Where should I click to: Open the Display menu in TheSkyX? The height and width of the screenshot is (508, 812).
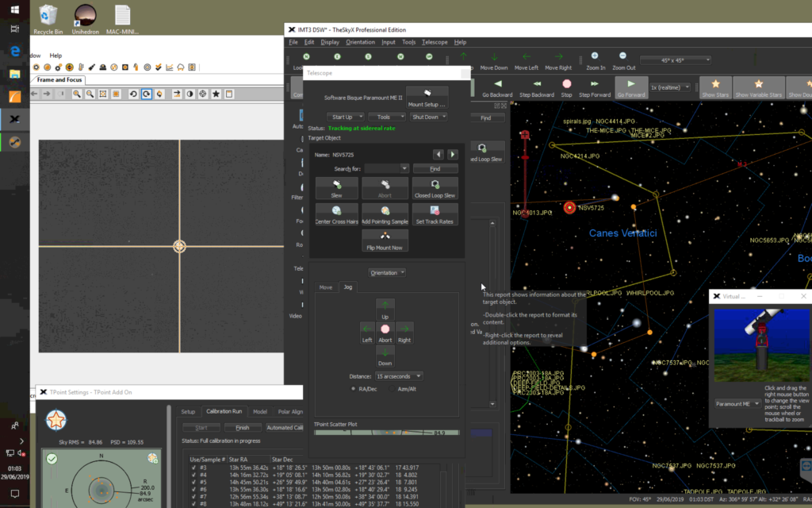click(330, 42)
